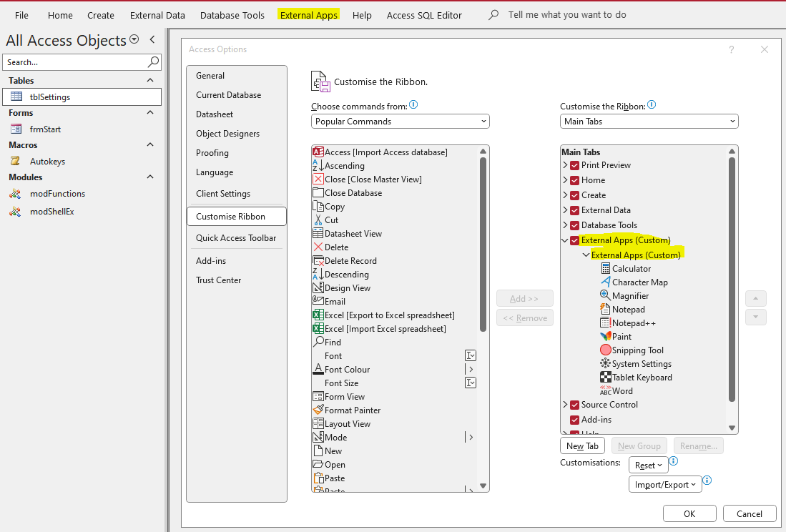Click the OK button
The width and height of the screenshot is (786, 532).
point(689,513)
